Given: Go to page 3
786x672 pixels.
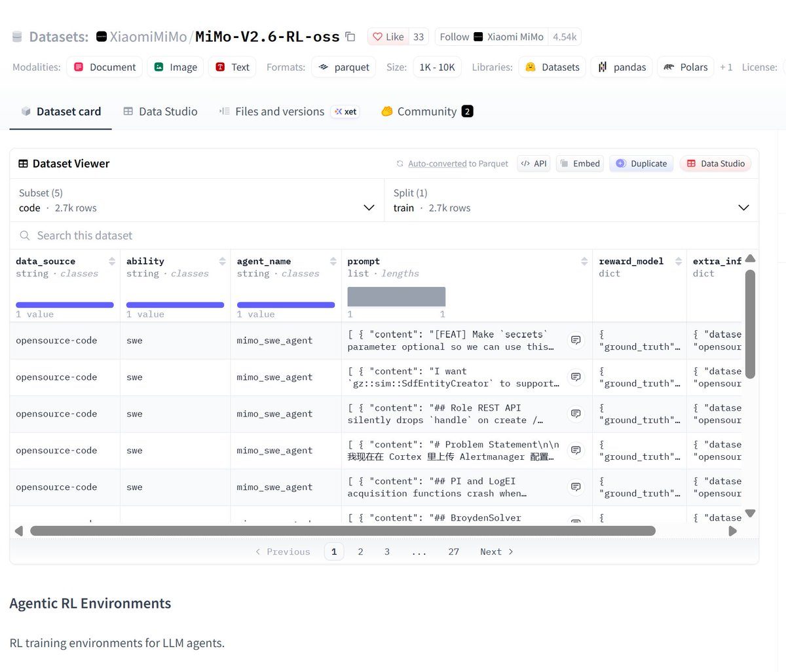Looking at the screenshot, I should [x=387, y=551].
